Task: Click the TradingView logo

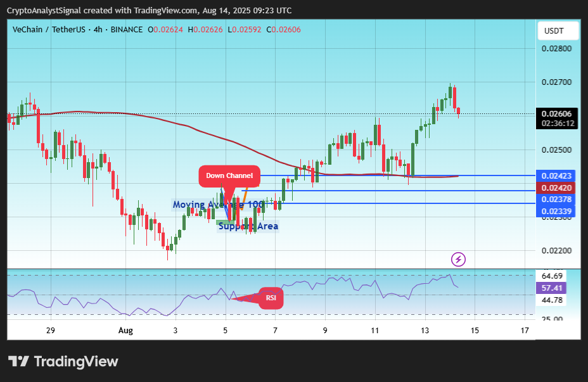Action: tap(63, 361)
